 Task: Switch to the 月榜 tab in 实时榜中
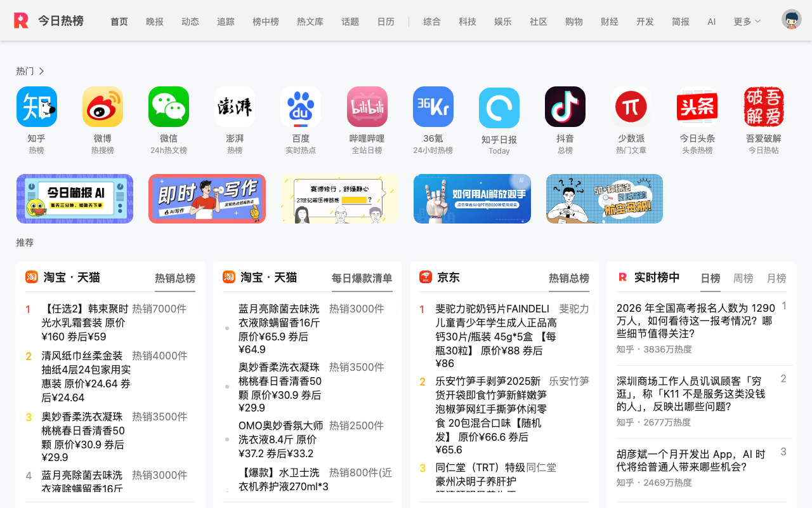(x=776, y=278)
